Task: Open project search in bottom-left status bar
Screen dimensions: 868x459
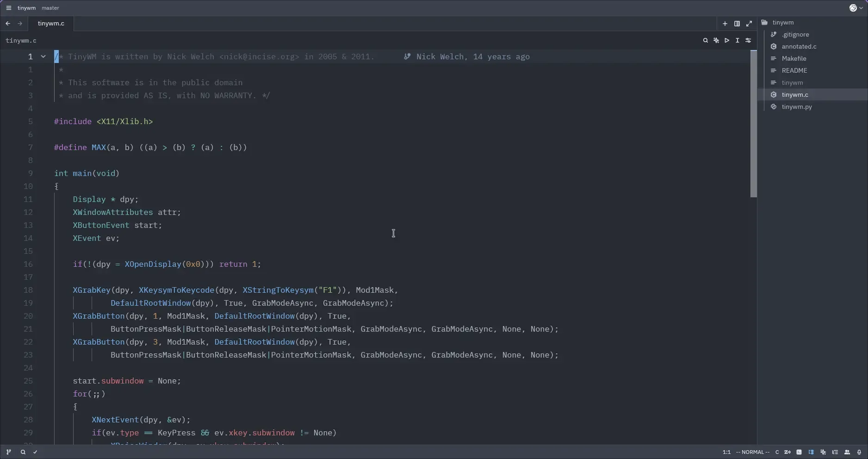Action: tap(23, 452)
